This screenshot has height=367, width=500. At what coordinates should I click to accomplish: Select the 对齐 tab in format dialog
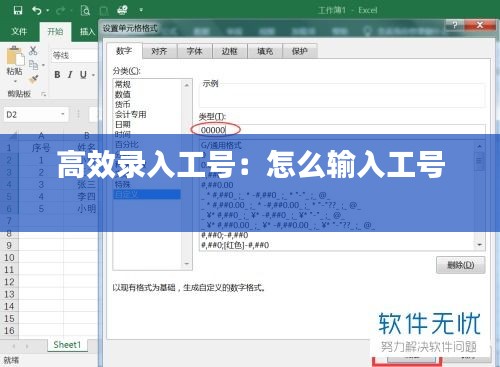(159, 51)
